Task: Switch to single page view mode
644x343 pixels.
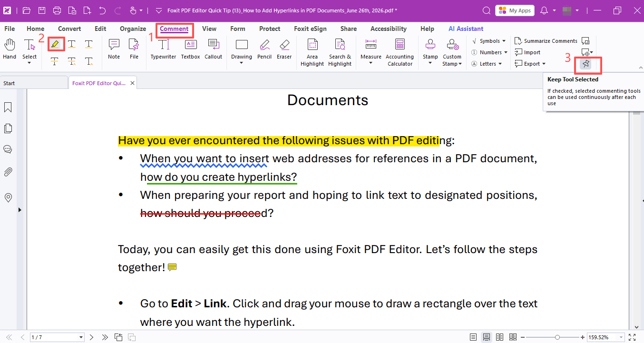Action: point(473,337)
